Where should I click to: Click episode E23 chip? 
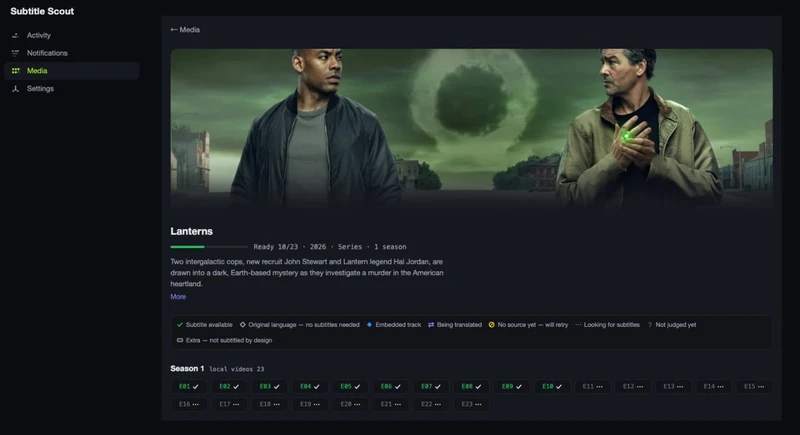click(x=471, y=404)
